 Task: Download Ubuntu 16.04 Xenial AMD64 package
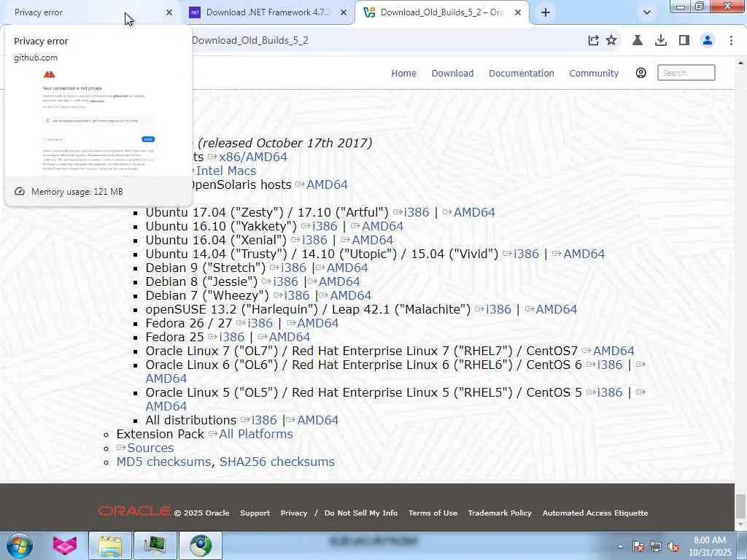pyautogui.click(x=372, y=240)
